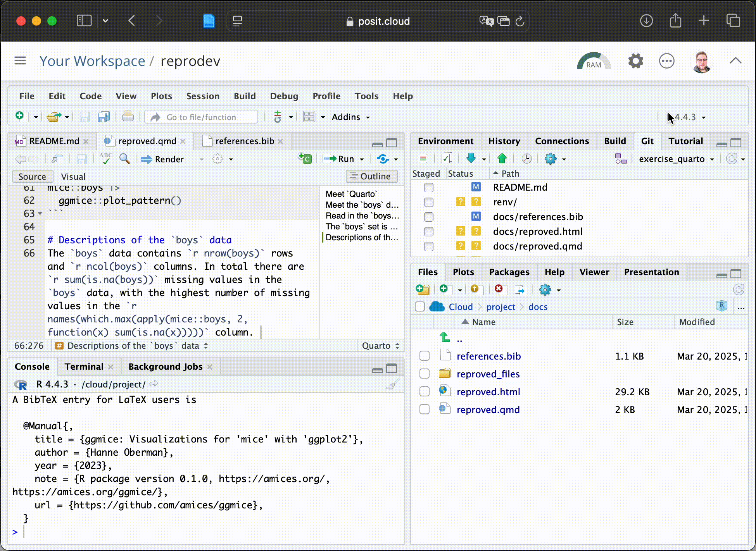The height and width of the screenshot is (551, 756).
Task: Select reproved.qmd file checkbox
Action: coord(425,409)
